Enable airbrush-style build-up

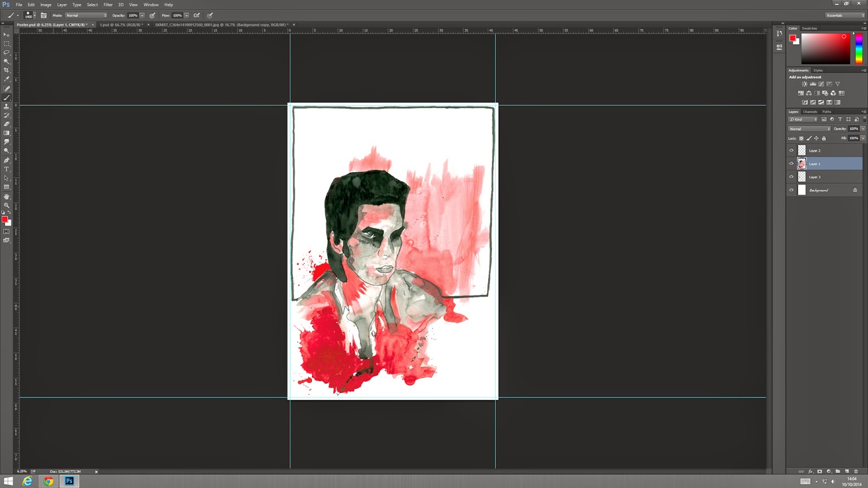(x=196, y=15)
